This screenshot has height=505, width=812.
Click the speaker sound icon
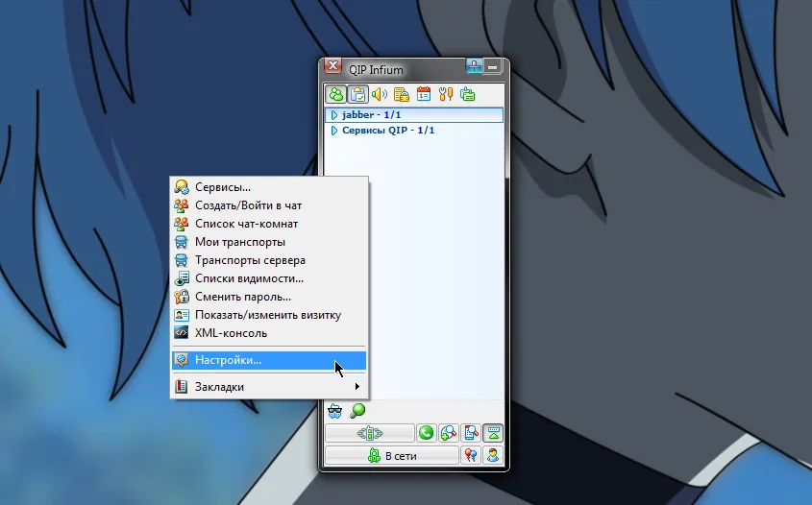[x=380, y=94]
